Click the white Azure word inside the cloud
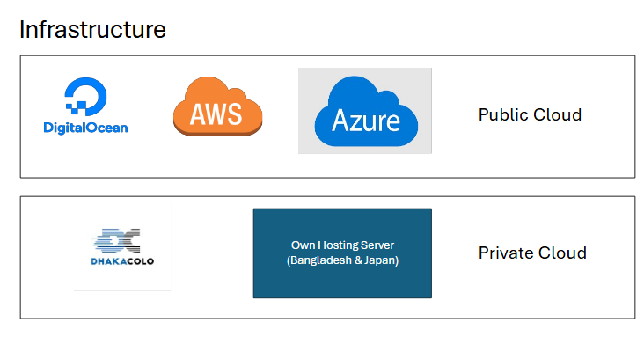644x359 pixels. click(365, 119)
